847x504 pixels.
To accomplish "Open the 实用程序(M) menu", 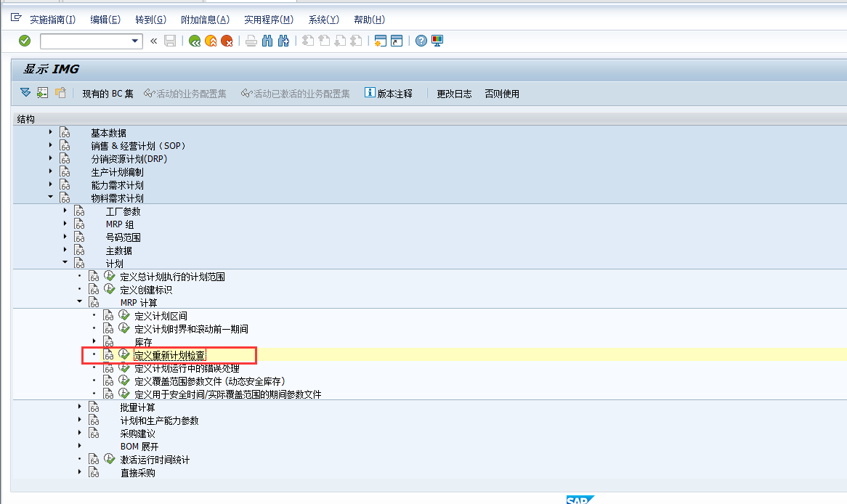I will [269, 20].
